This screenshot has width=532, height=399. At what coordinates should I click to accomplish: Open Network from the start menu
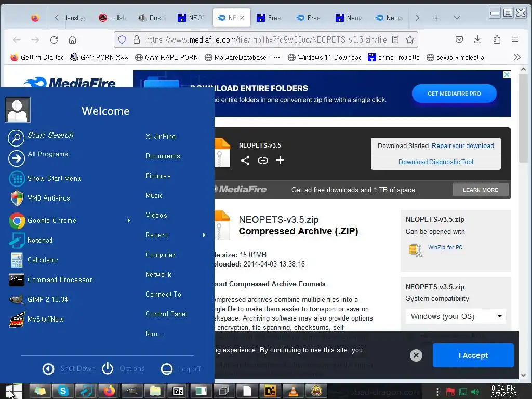point(158,274)
